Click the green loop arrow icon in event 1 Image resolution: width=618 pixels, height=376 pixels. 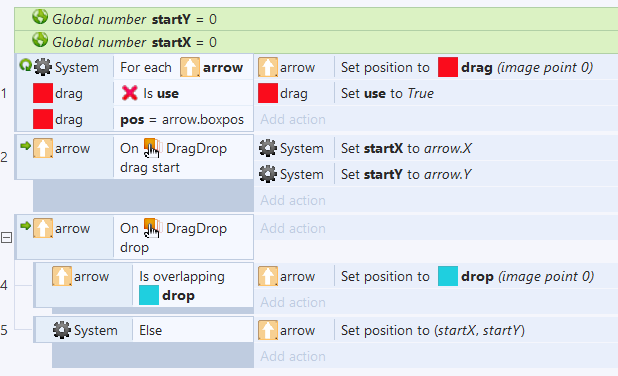(x=26, y=65)
